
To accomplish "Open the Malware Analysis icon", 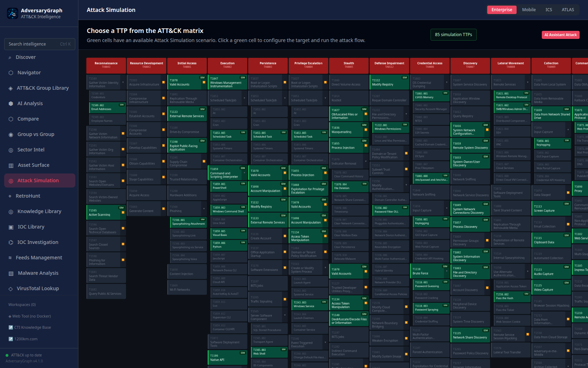I will pos(11,273).
